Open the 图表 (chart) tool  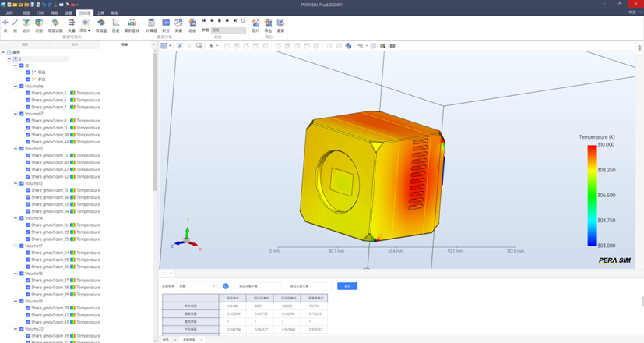pos(115,24)
